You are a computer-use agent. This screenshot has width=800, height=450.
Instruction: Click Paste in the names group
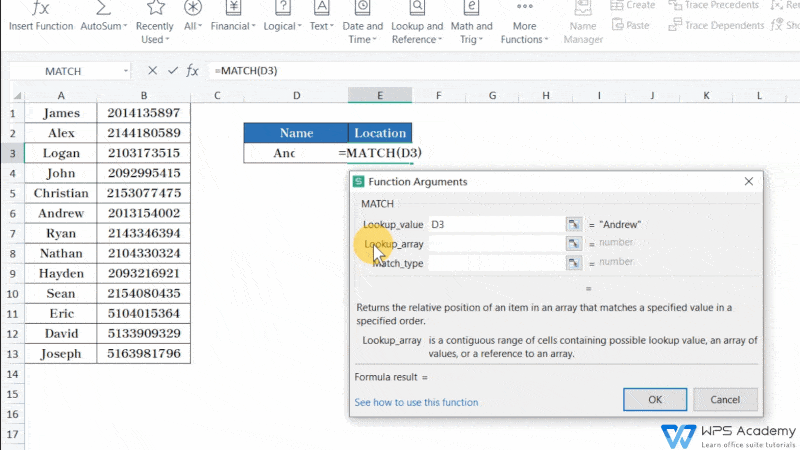coord(631,25)
